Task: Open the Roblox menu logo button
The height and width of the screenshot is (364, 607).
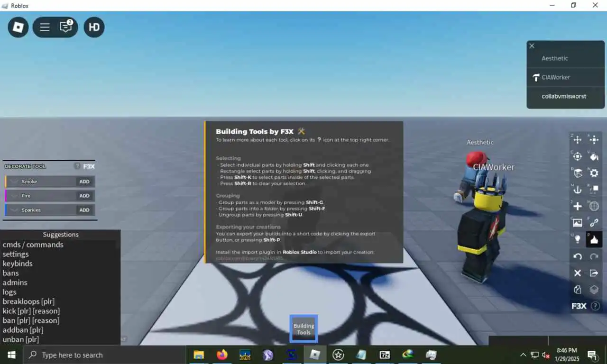Action: coord(18,27)
